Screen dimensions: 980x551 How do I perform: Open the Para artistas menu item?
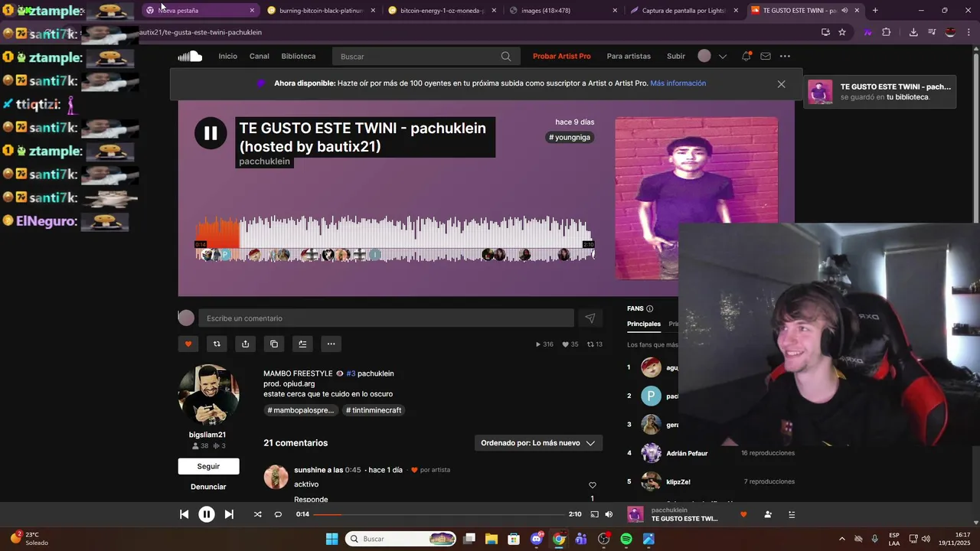point(629,56)
